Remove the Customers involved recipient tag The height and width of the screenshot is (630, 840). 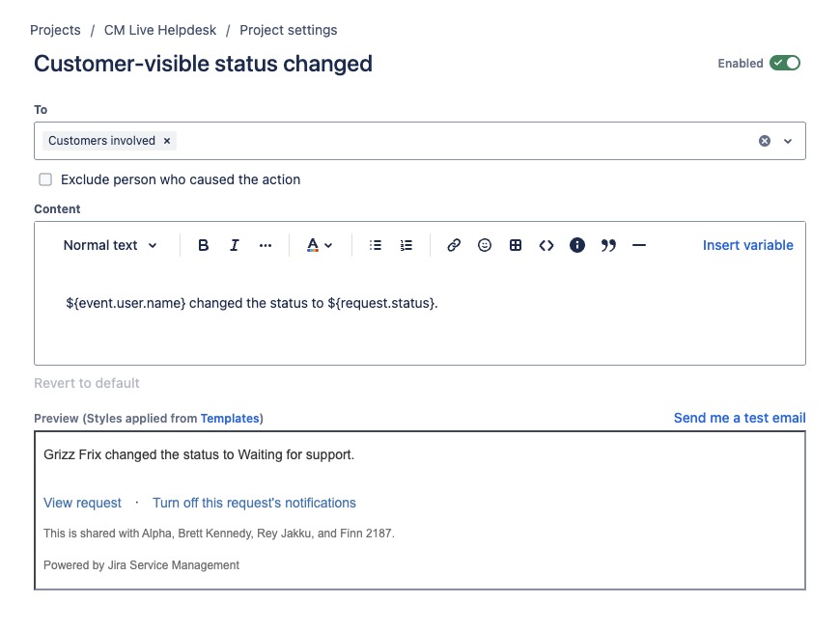pos(167,141)
